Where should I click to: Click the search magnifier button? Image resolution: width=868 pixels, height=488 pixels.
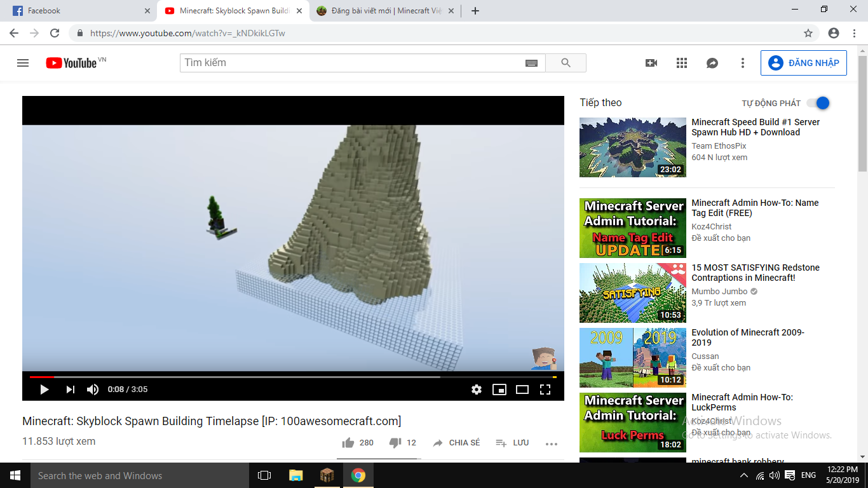pyautogui.click(x=566, y=63)
